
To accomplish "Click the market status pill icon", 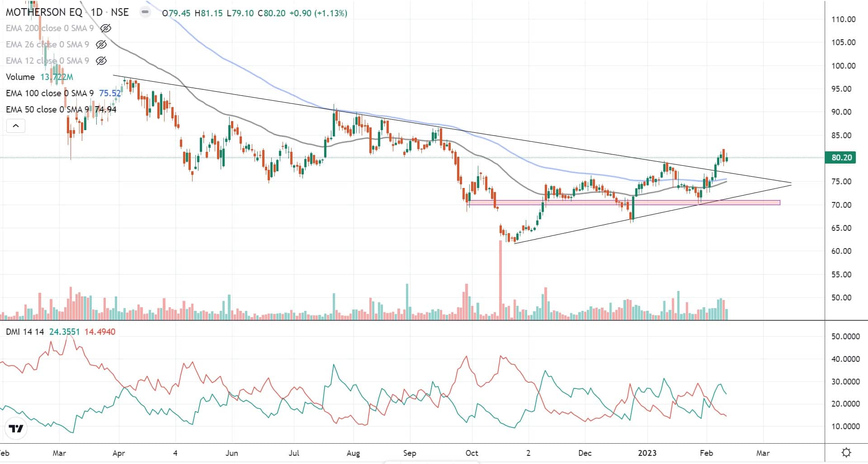I will pyautogui.click(x=145, y=12).
